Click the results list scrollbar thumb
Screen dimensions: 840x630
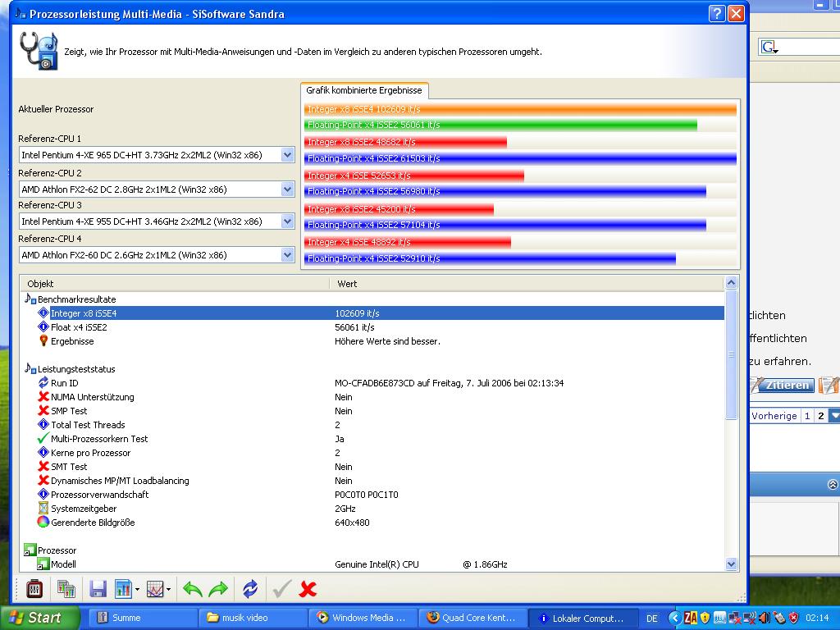pyautogui.click(x=731, y=354)
